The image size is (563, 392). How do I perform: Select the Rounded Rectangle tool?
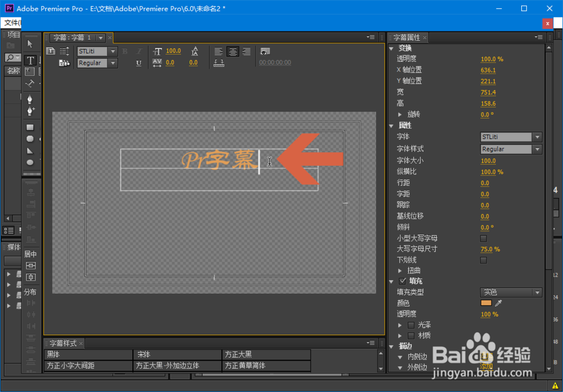tap(30, 139)
